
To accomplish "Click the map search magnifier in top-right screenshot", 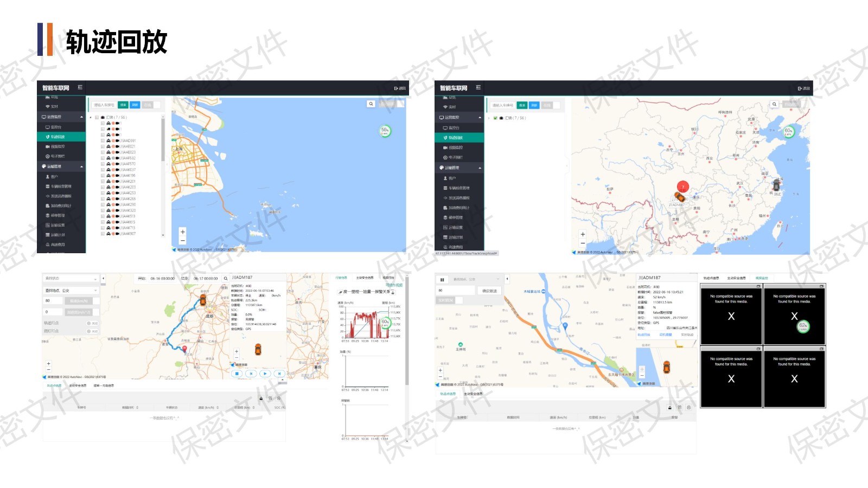I will [x=774, y=104].
